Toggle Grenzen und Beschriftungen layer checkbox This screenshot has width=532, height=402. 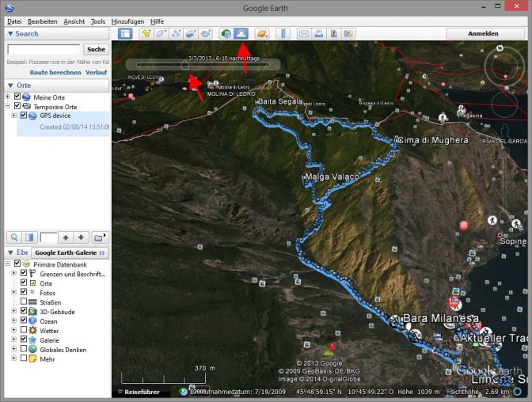pos(24,273)
